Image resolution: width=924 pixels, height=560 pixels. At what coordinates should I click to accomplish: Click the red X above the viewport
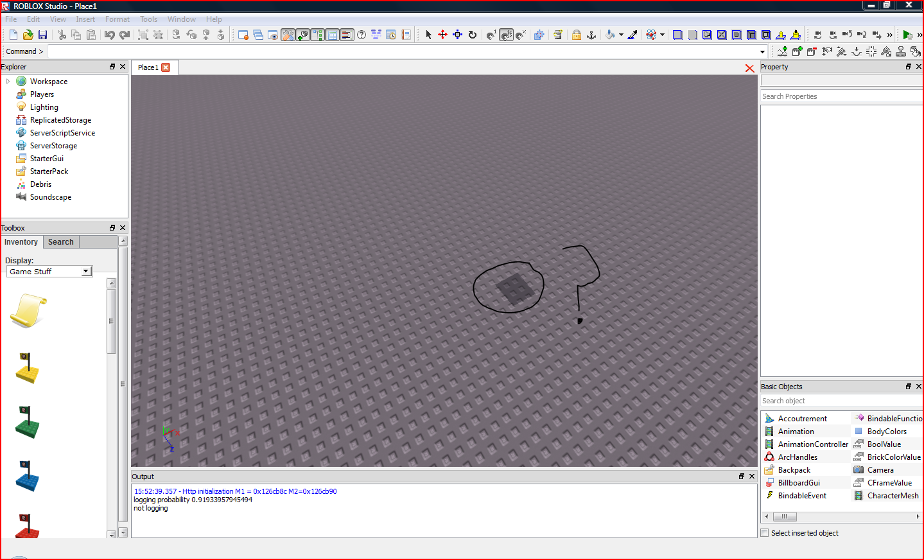point(749,68)
